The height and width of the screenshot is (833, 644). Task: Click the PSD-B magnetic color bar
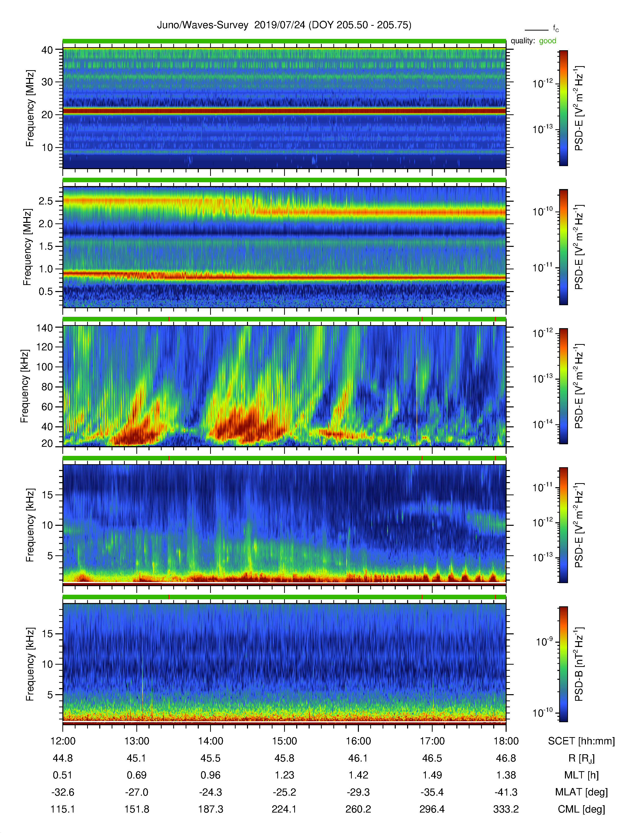click(x=563, y=664)
